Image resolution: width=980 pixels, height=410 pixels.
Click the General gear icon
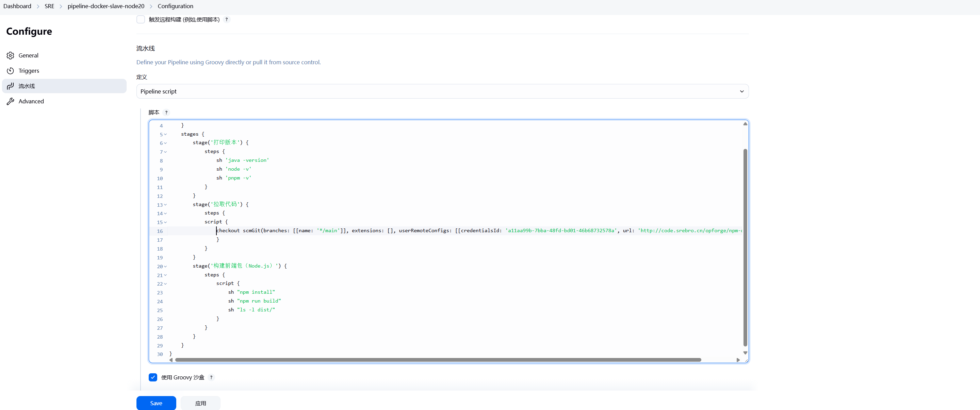pos(10,55)
